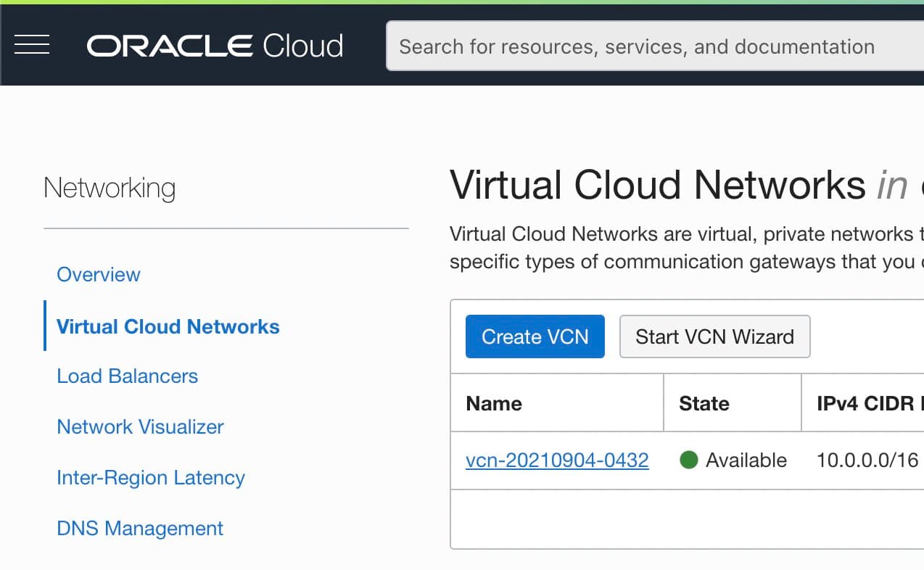Click the Networking section heading
Viewport: 924px width, 570px height.
click(110, 187)
